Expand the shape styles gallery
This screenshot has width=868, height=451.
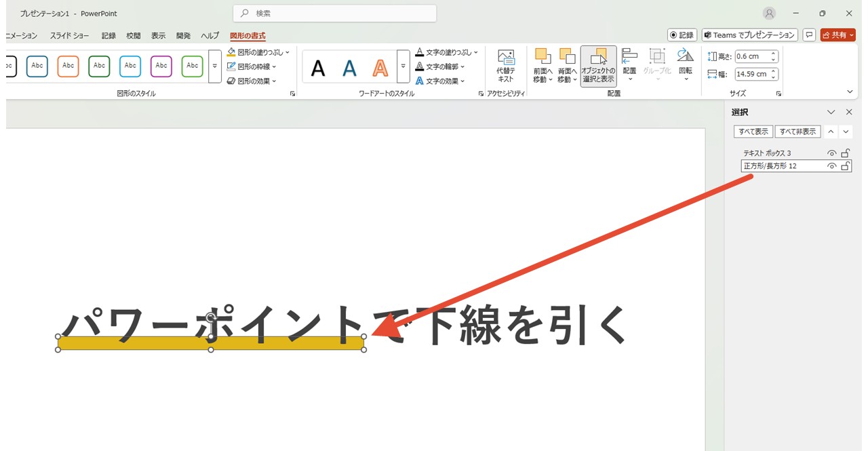tap(215, 66)
